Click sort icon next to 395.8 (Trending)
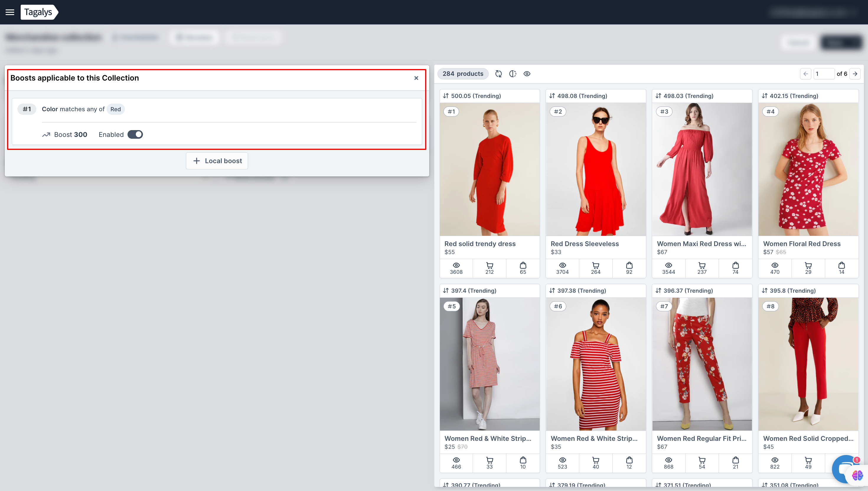The width and height of the screenshot is (868, 491). coord(764,290)
